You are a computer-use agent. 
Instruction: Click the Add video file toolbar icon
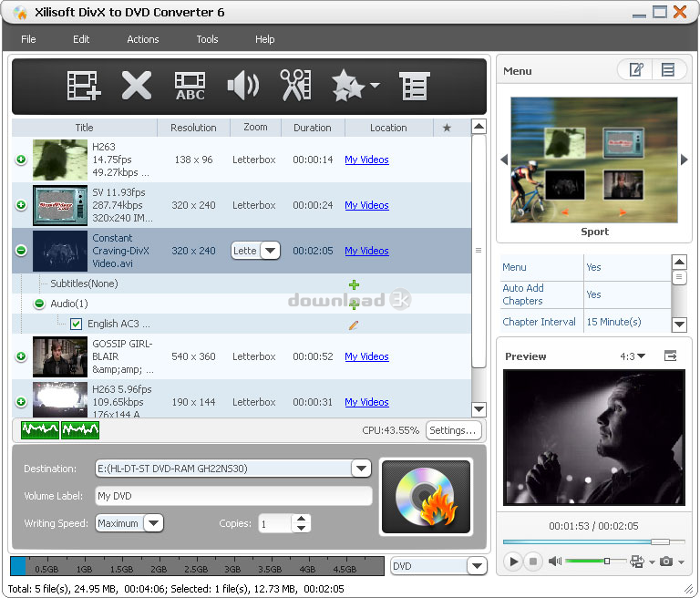point(84,86)
